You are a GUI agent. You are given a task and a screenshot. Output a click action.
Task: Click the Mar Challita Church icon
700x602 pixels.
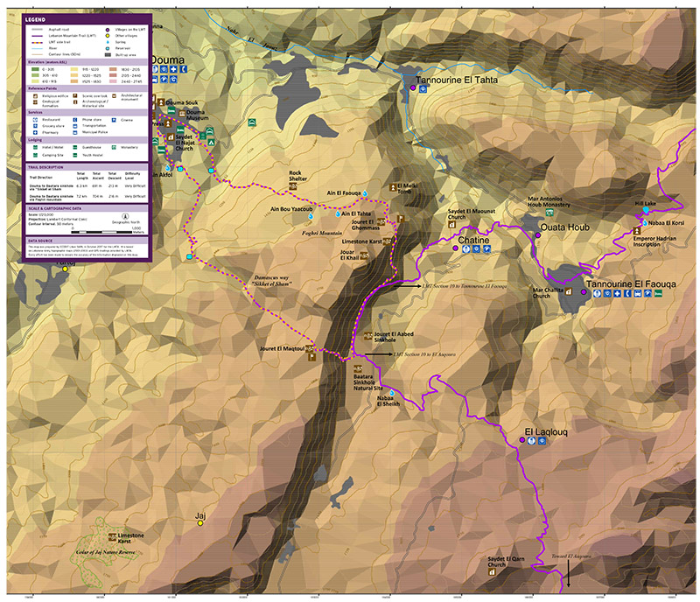click(569, 290)
